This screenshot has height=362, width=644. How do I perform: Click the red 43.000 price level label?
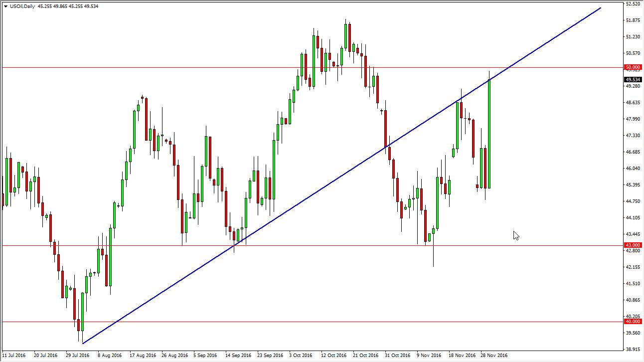pos(633,245)
